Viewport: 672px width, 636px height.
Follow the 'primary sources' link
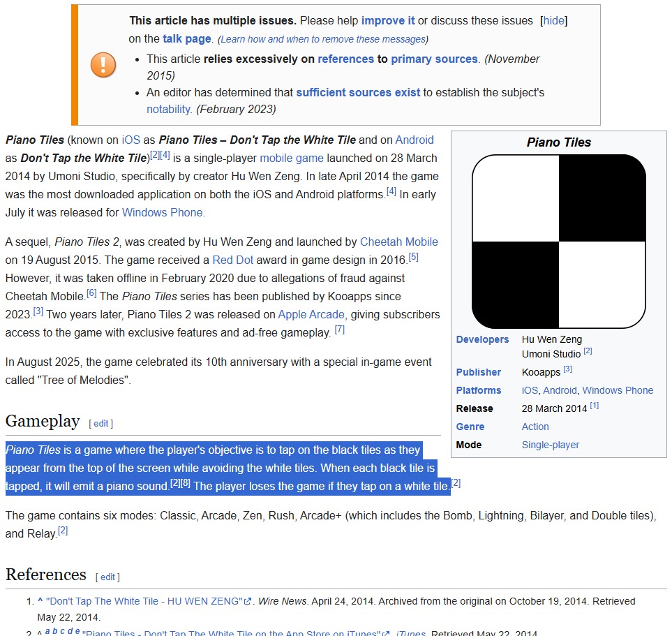434,59
